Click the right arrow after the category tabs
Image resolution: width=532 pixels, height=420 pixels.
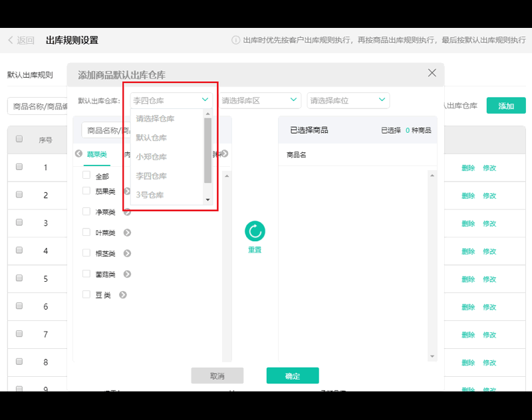[224, 153]
